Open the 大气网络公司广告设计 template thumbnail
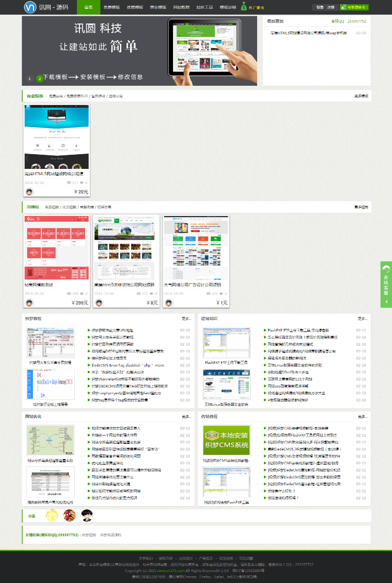392x583 pixels. click(196, 248)
